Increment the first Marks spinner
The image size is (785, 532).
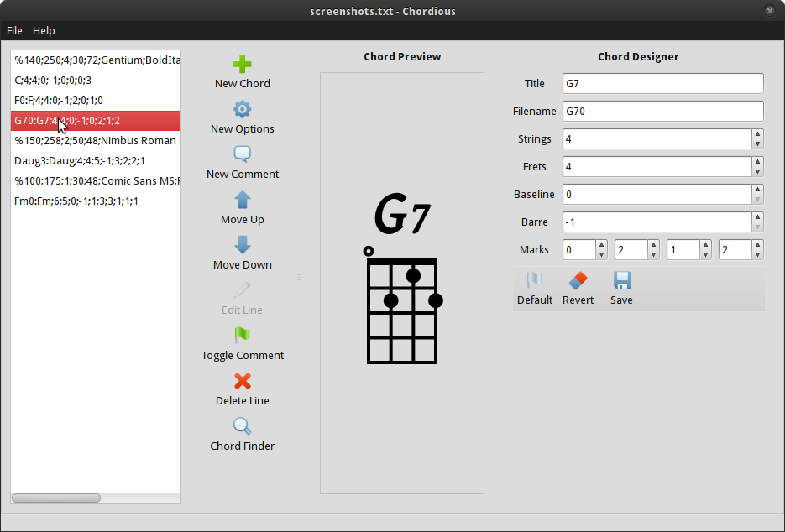(x=601, y=245)
